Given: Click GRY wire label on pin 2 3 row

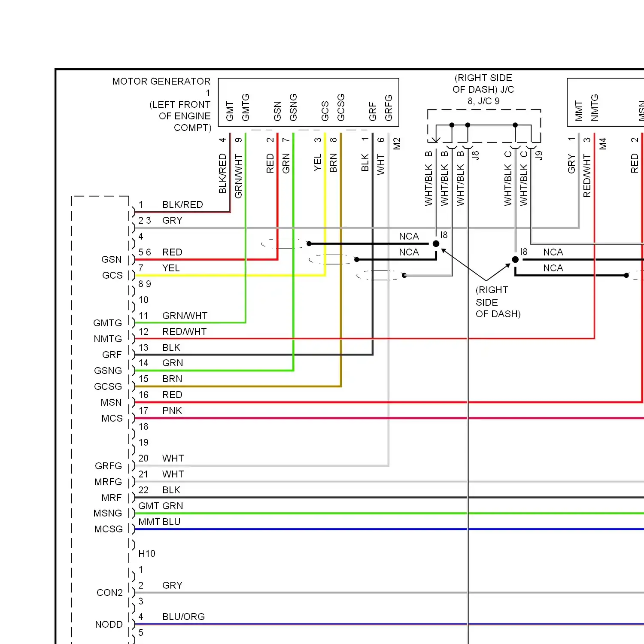Looking at the screenshot, I should [x=172, y=220].
